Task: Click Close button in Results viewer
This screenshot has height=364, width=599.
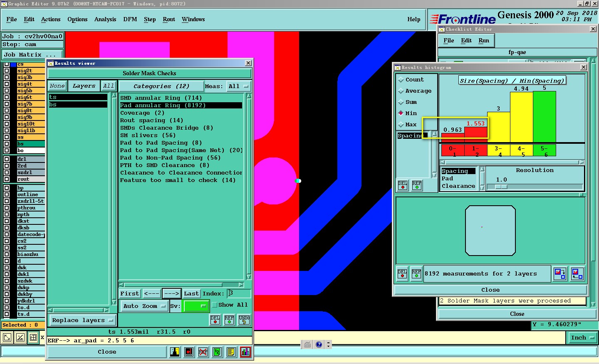Action: pyautogui.click(x=107, y=352)
